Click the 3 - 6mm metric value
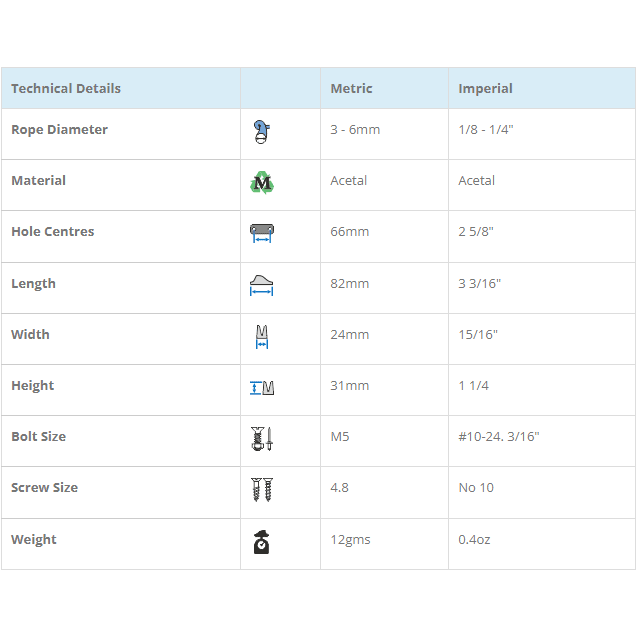Screen dimensions: 638x638 355,130
